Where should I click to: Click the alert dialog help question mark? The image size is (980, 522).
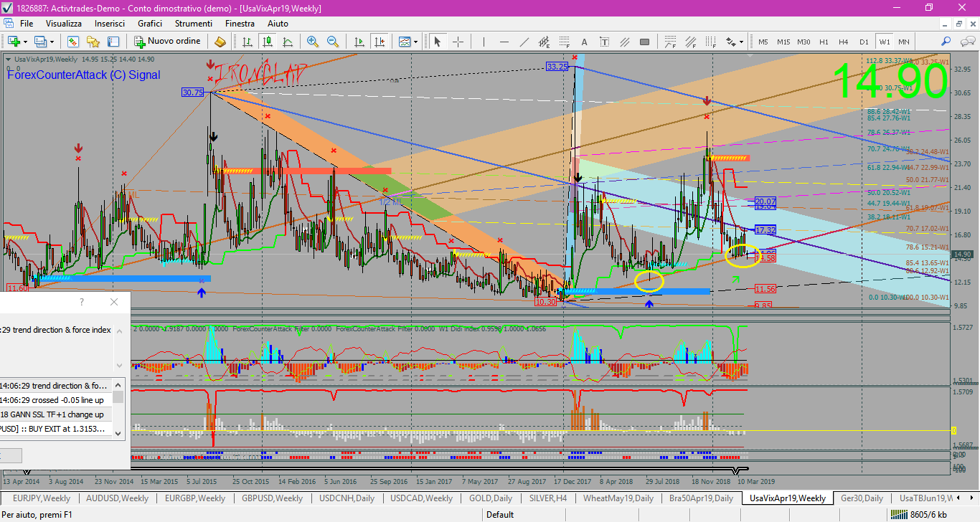[82, 302]
